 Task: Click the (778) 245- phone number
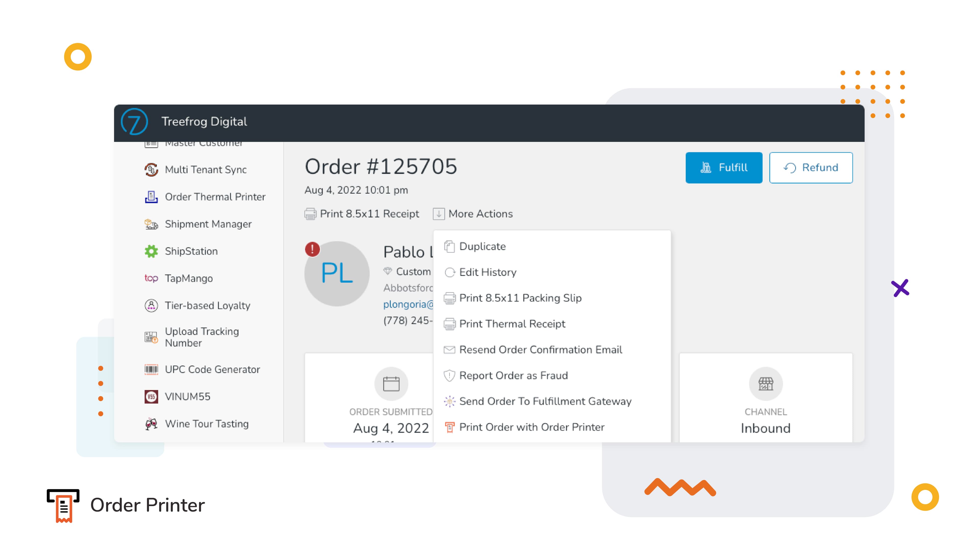click(408, 321)
